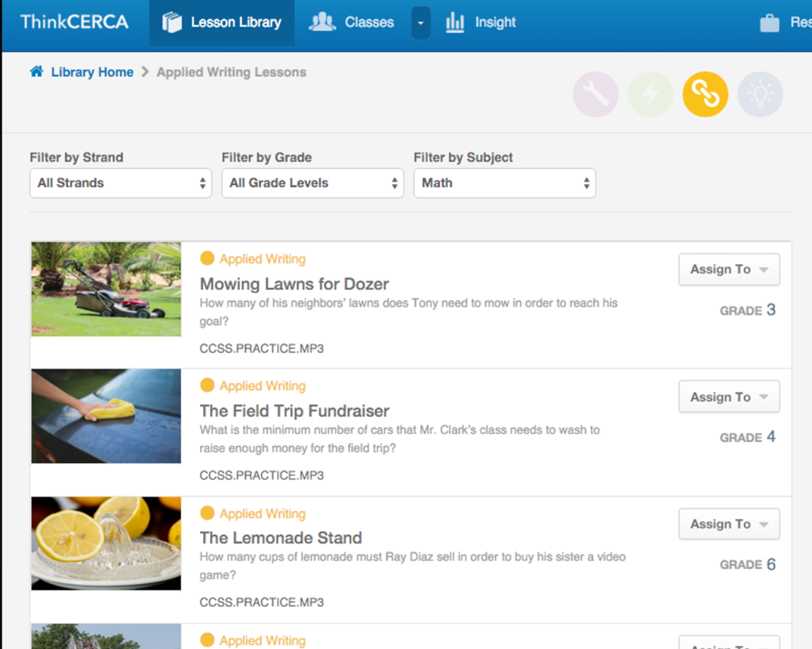Click Applied Writing label above Mowing Lawns

[262, 259]
